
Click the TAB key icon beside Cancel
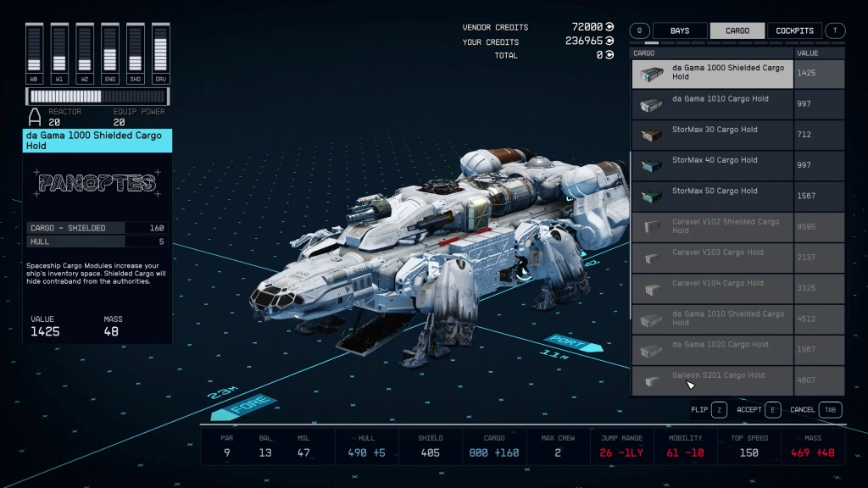(x=831, y=410)
